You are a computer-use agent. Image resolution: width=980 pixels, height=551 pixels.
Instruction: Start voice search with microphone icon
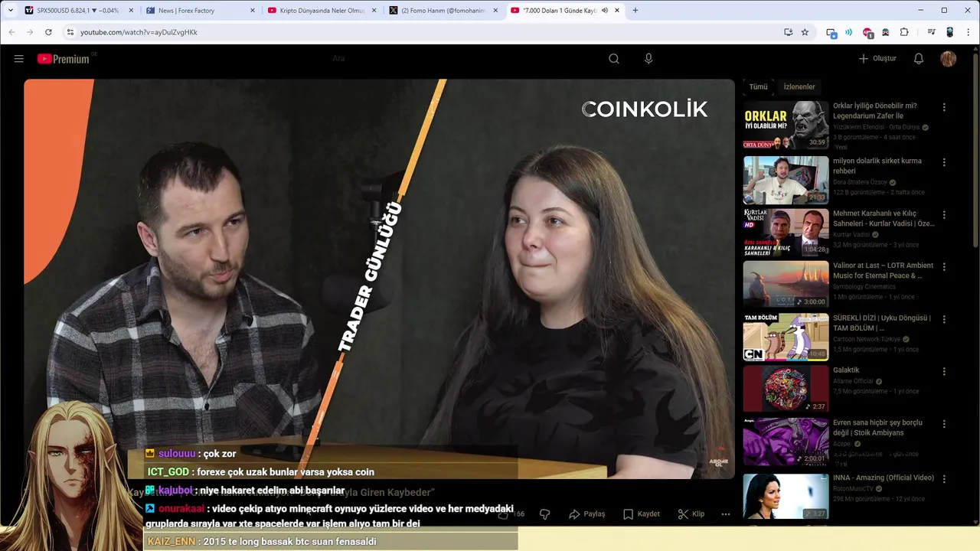tap(648, 59)
